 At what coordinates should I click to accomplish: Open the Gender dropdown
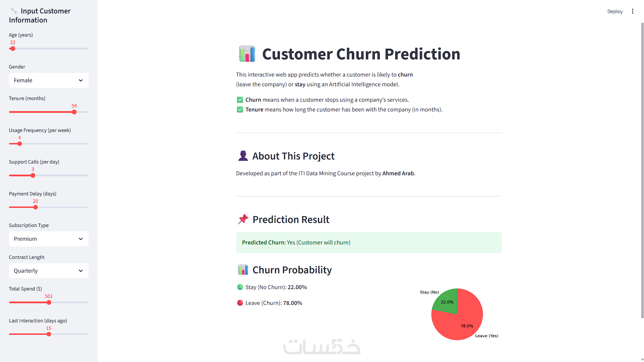(49, 81)
